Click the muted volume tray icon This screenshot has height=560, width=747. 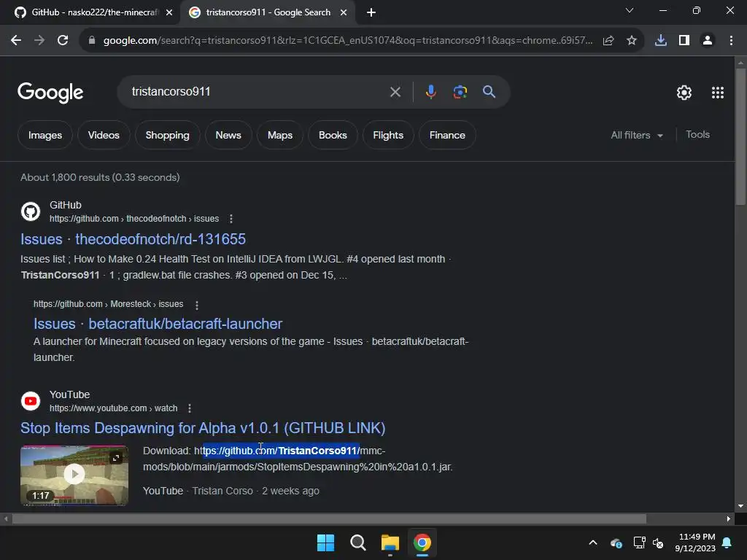[658, 542]
